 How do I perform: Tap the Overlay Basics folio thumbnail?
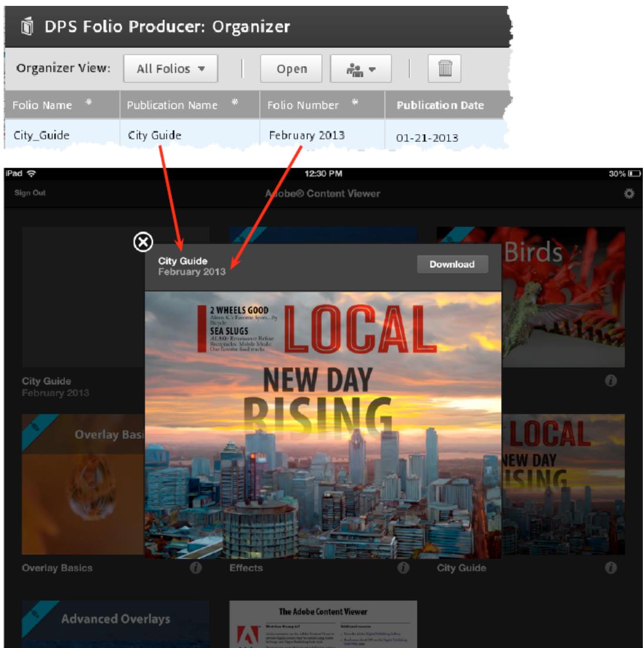click(83, 484)
